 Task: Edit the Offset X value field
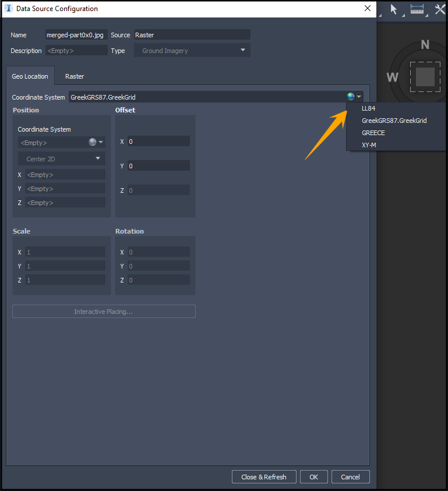click(158, 141)
